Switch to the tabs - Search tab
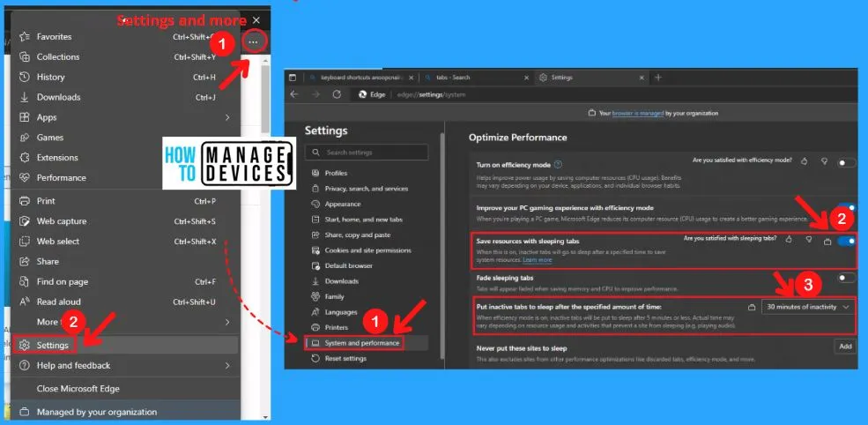 coord(475,78)
